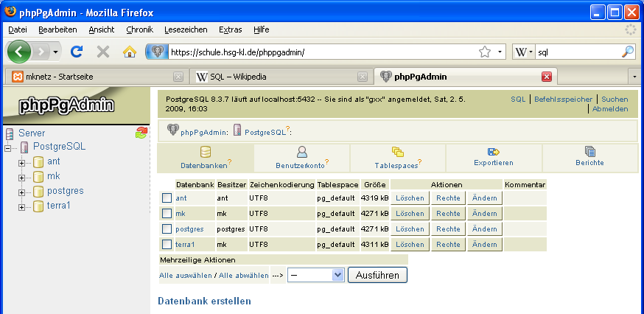Reload the page with the refresh icon
644x314 pixels.
[x=77, y=52]
